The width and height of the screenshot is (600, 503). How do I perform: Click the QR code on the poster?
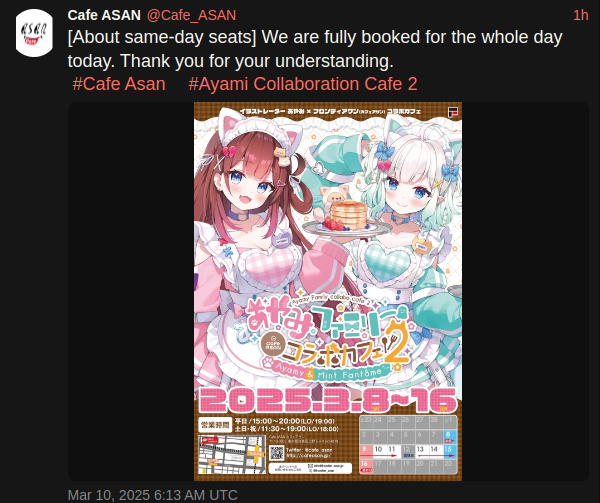click(276, 453)
